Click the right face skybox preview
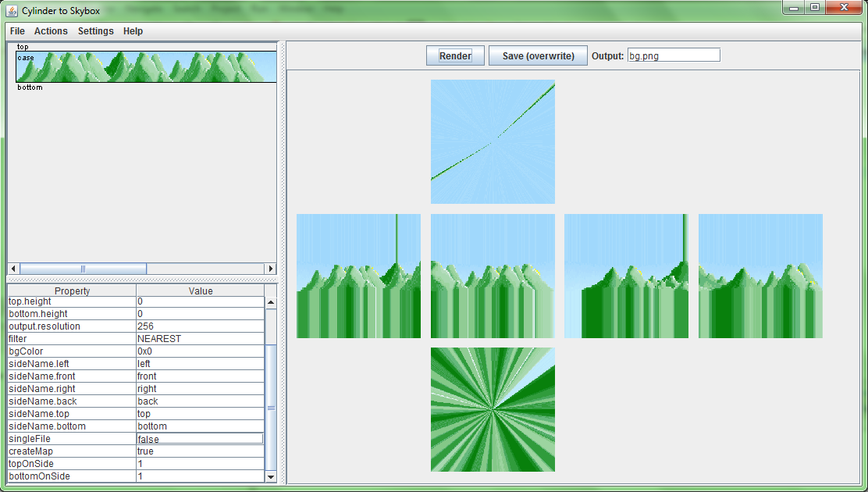The height and width of the screenshot is (492, 868). [x=627, y=276]
